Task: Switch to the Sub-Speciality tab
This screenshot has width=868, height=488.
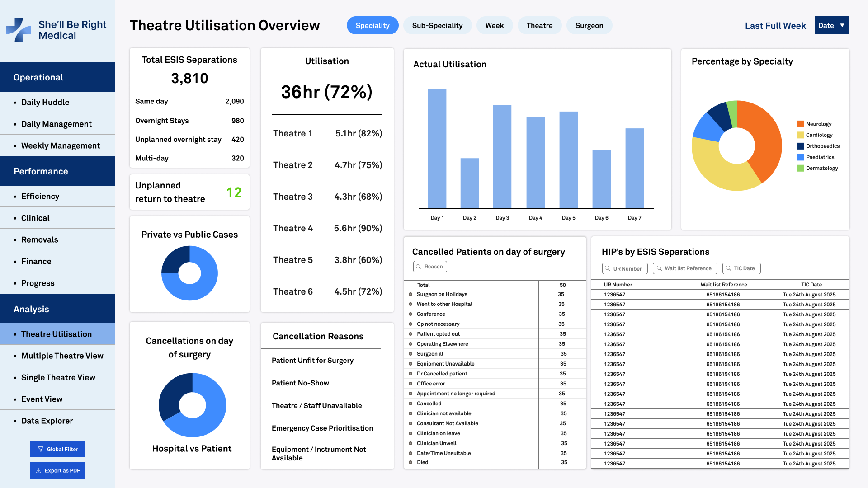Action: point(437,25)
